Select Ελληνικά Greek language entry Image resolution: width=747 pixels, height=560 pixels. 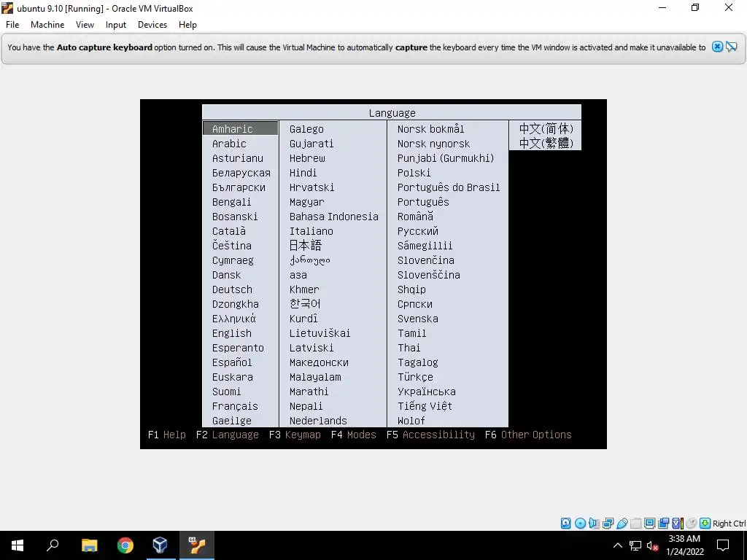(234, 319)
